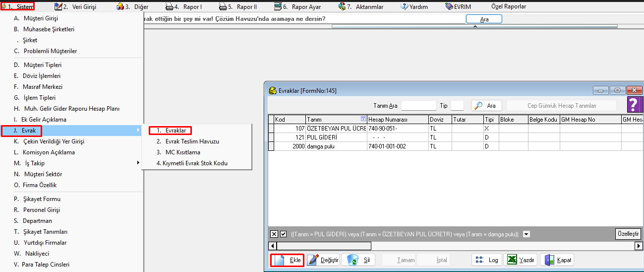The width and height of the screenshot is (644, 272).
Task: Click the Çözüm Havuzu search text box
Action: (303, 18)
